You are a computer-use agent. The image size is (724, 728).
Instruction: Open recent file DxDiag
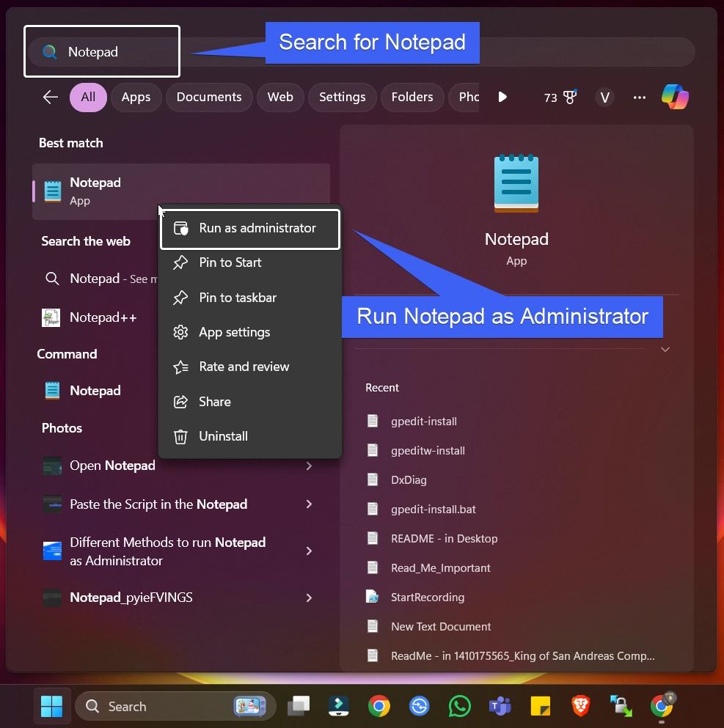pos(409,479)
